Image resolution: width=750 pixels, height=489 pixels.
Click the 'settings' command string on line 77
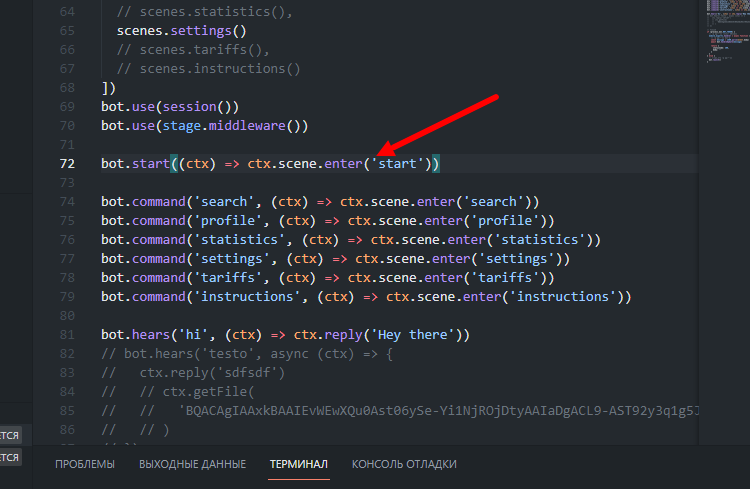pos(232,259)
